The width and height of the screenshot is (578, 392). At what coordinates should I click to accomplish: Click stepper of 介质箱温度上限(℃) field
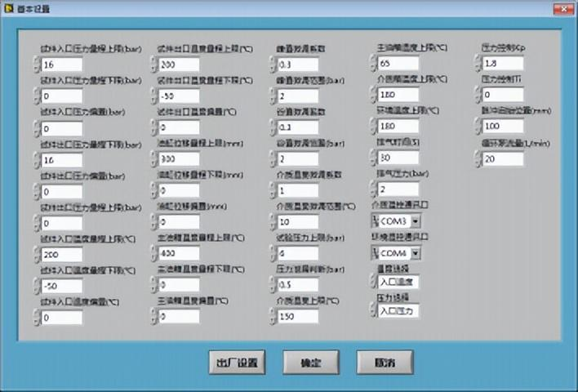click(x=373, y=95)
